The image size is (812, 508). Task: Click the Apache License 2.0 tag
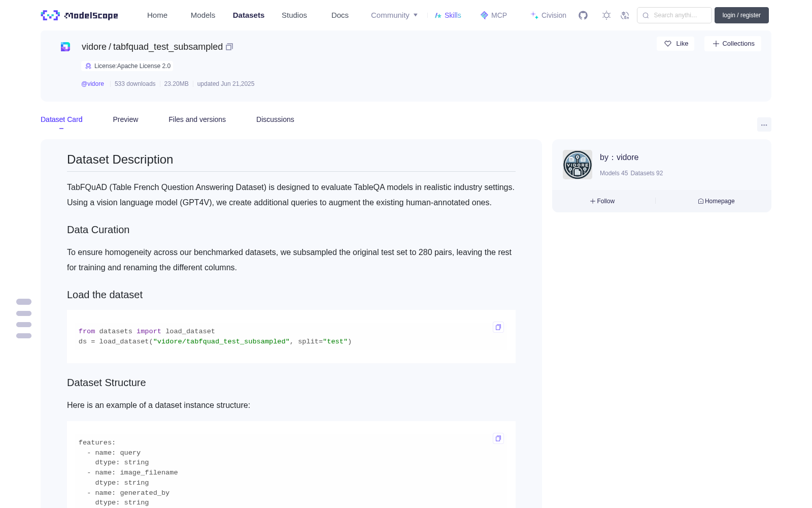point(127,66)
